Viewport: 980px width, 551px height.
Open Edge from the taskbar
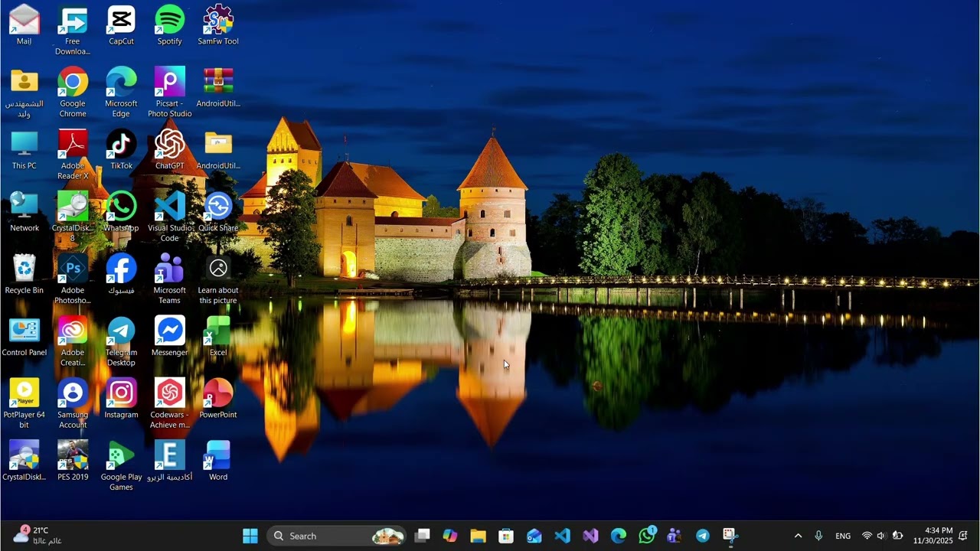(619, 536)
